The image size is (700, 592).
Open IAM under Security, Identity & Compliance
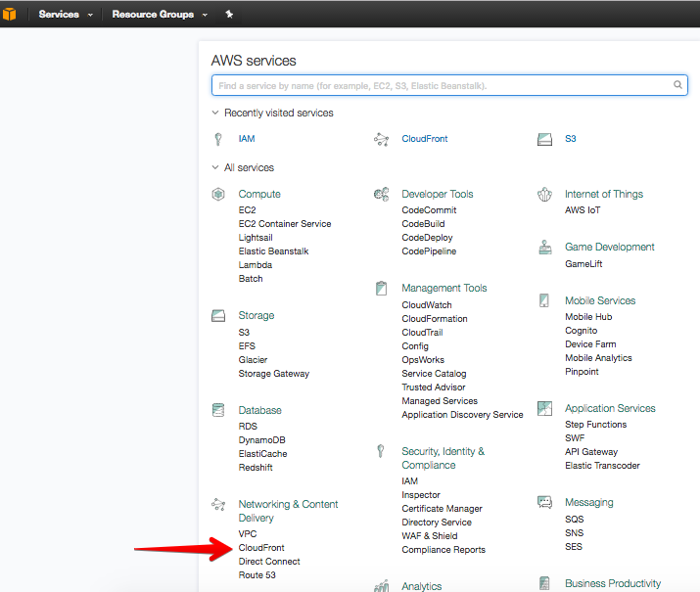[410, 480]
